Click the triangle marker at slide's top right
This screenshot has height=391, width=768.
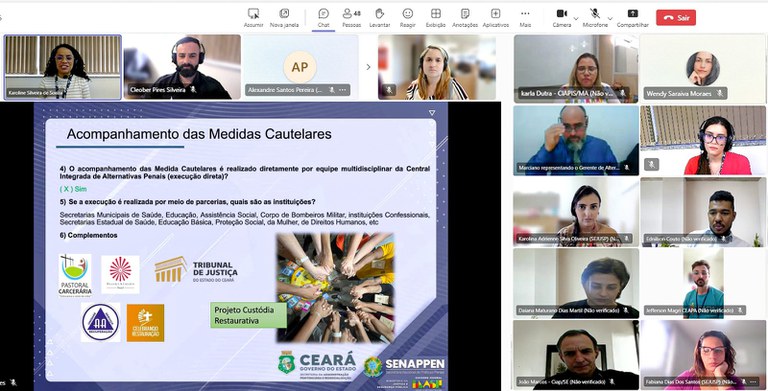coord(432,113)
